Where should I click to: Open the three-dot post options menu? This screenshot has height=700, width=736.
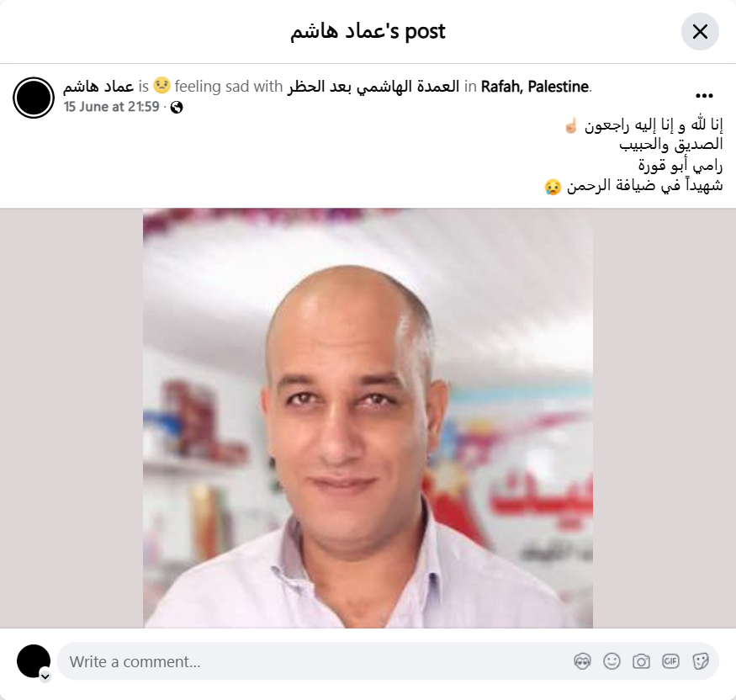(704, 96)
